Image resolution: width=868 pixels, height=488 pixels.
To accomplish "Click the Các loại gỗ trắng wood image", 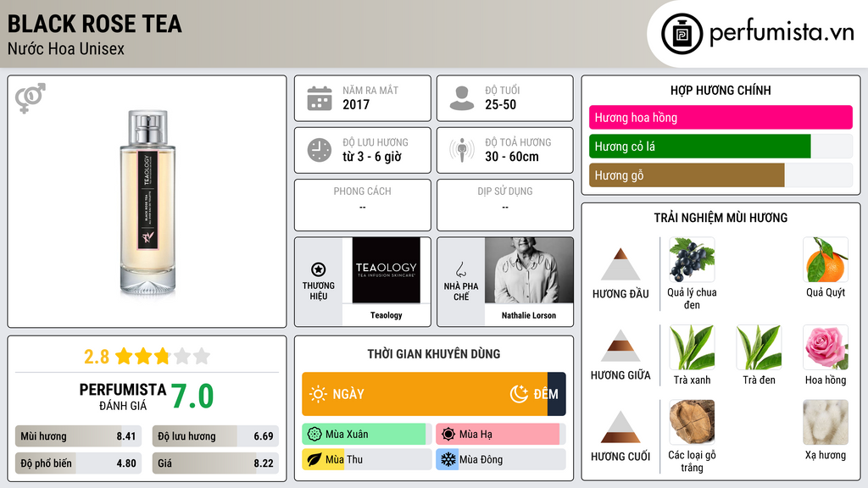I will 692,422.
